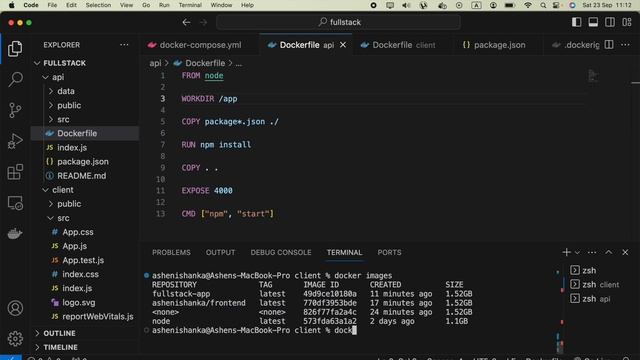Toggle primary side bar layout icon
The width and height of the screenshot is (640, 360).
(x=576, y=22)
